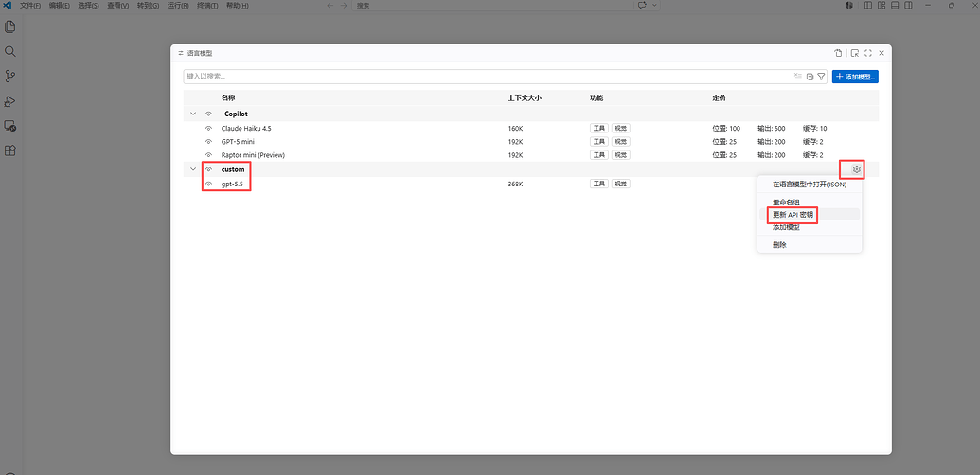Open the 帮助(H) menu

click(237, 5)
